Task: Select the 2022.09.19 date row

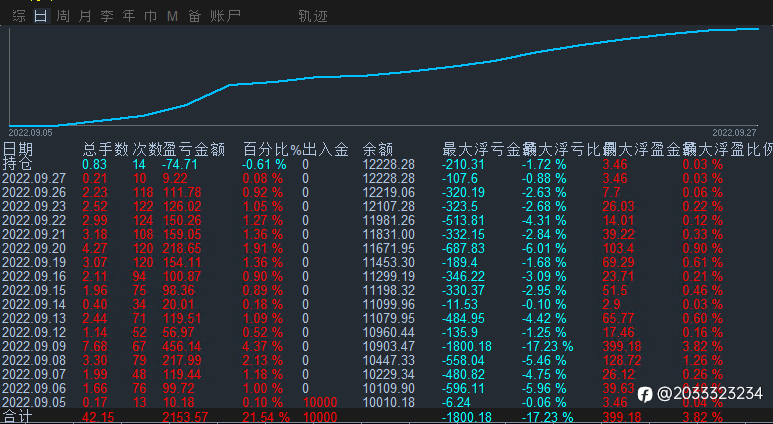Action: pos(34,262)
